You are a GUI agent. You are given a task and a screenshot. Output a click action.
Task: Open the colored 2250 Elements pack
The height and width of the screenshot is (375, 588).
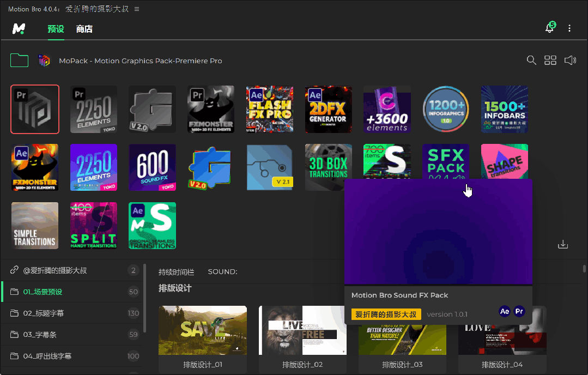pos(94,167)
